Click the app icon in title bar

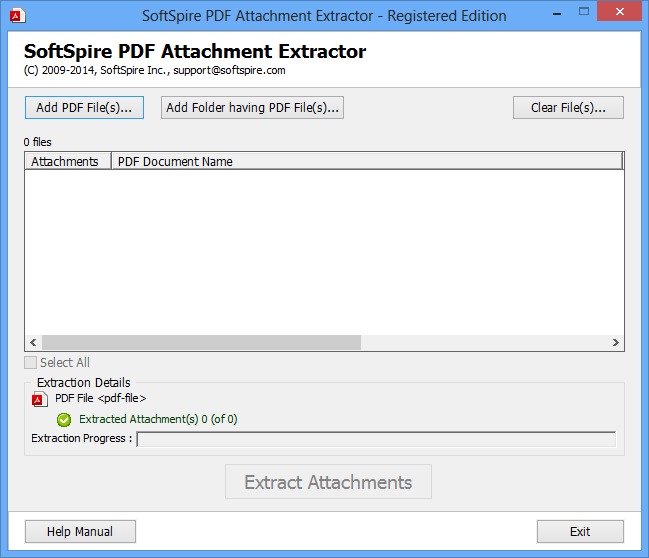[x=16, y=15]
